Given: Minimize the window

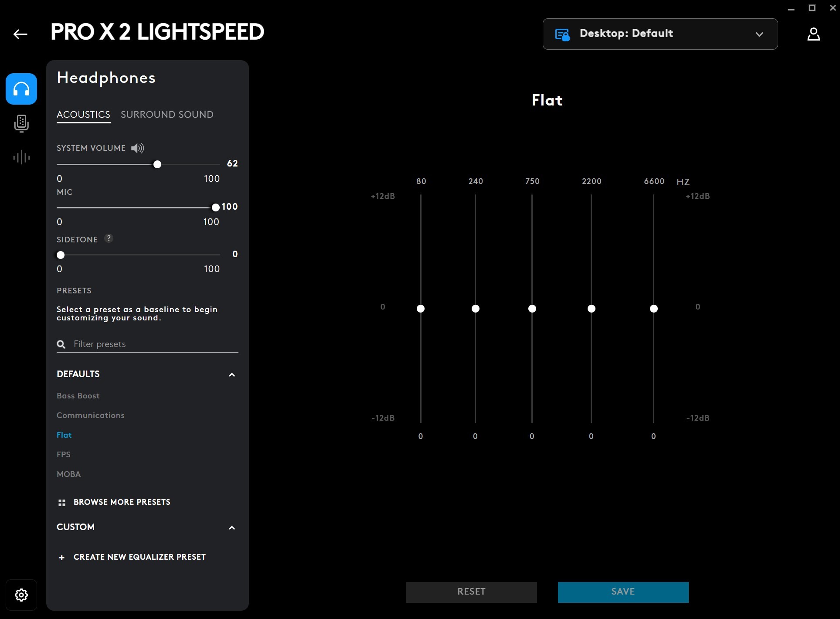Looking at the screenshot, I should 791,9.
